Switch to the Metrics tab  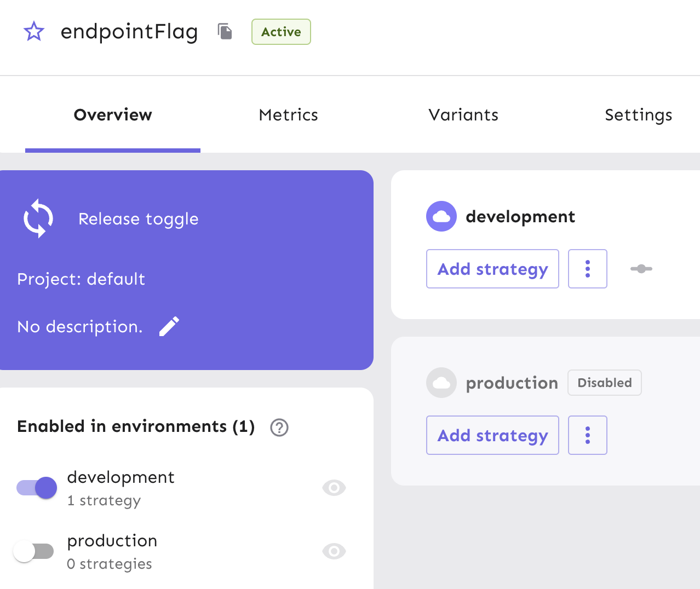click(x=288, y=115)
